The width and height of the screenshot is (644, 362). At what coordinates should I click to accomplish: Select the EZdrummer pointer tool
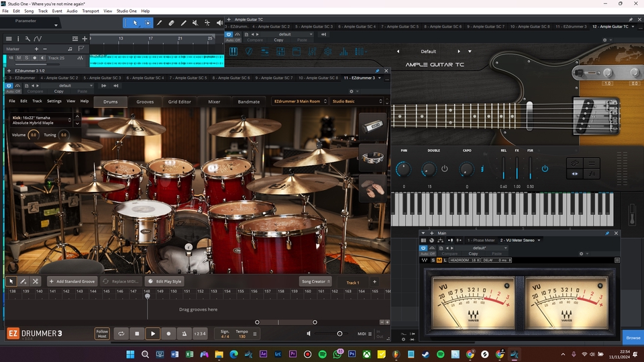[11, 281]
